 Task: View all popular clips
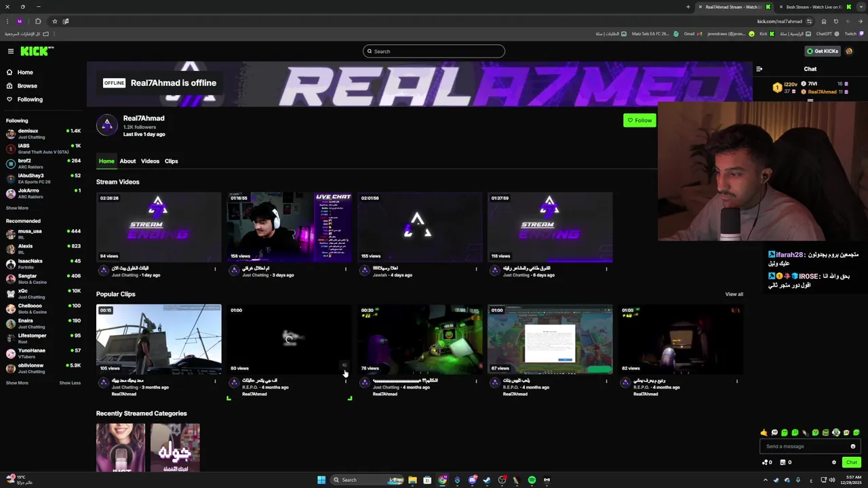pyautogui.click(x=734, y=294)
